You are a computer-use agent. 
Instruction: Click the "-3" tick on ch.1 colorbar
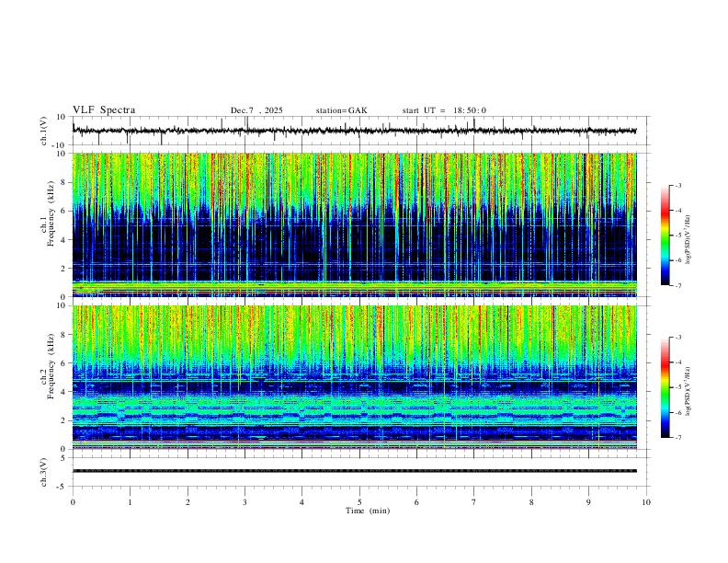click(x=677, y=186)
